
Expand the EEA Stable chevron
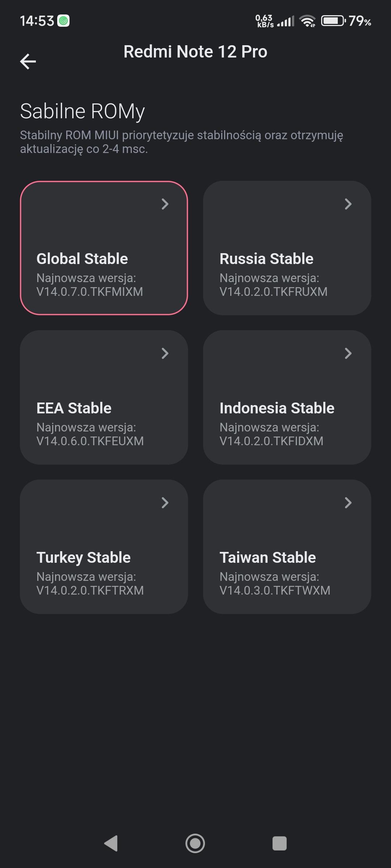click(165, 353)
